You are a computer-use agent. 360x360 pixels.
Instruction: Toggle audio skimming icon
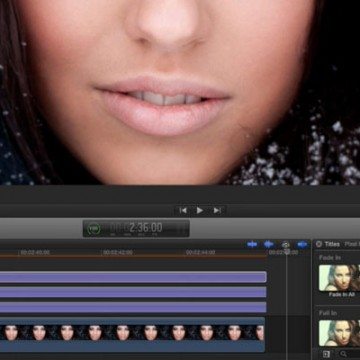[x=269, y=245]
